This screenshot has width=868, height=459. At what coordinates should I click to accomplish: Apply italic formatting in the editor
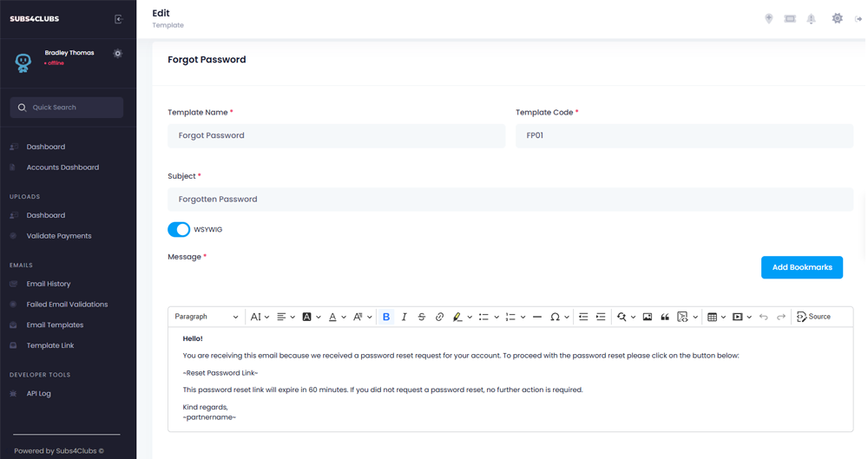point(404,318)
